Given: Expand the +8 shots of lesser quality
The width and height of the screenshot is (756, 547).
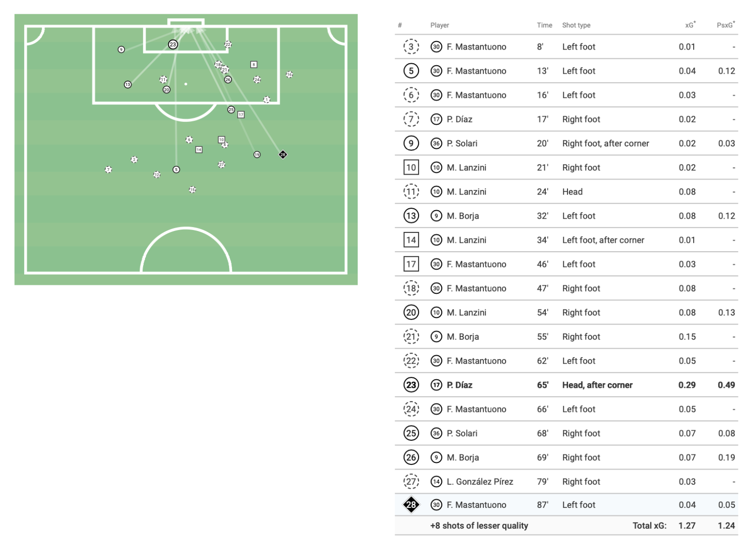Looking at the screenshot, I should (479, 526).
